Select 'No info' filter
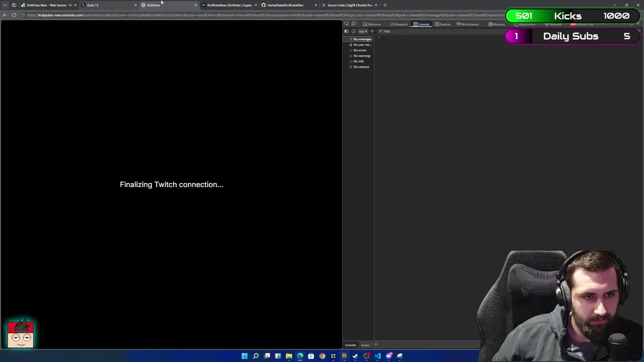Viewport: 644px width, 362px height. tap(359, 61)
